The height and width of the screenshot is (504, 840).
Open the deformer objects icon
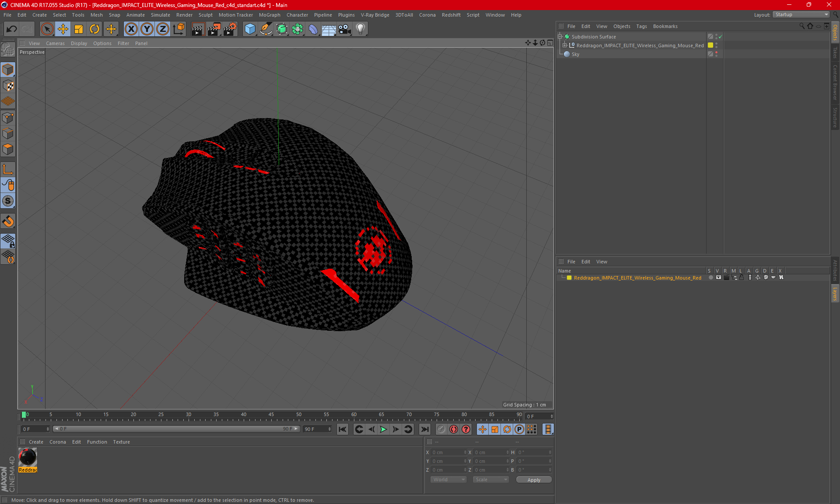click(x=313, y=29)
